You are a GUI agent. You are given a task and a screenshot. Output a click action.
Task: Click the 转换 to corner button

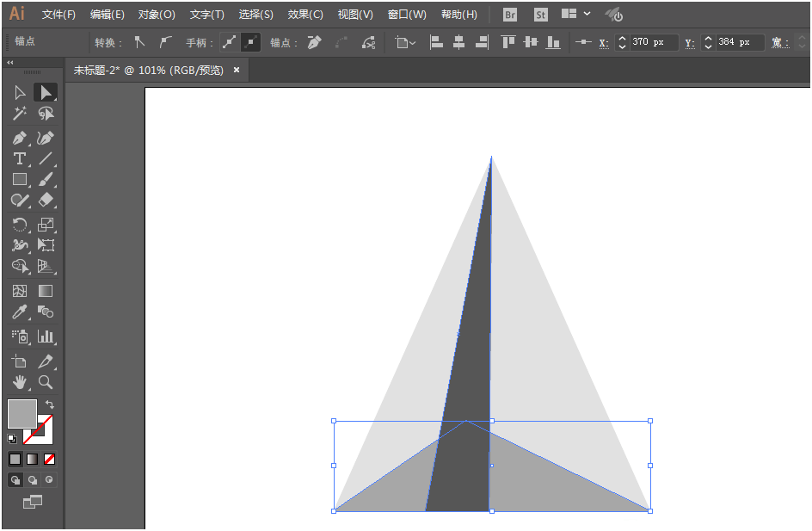coord(139,42)
